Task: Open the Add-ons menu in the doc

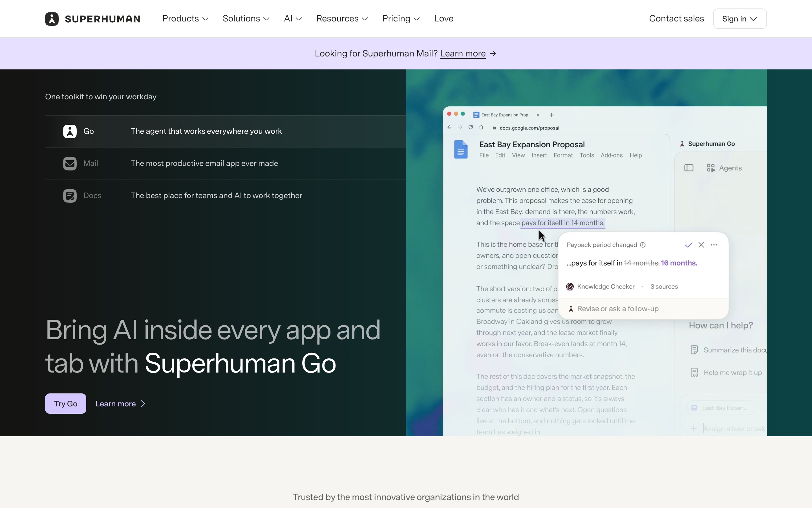Action: 611,155
